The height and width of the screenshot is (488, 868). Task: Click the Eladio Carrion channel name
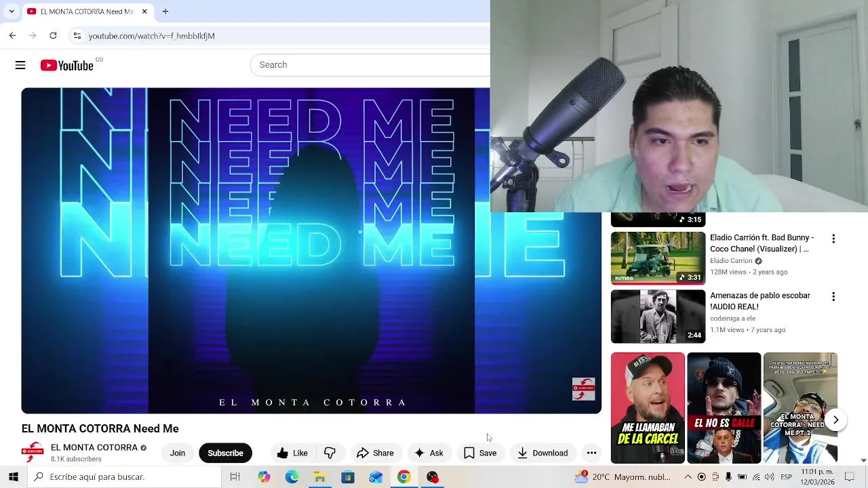[731, 261]
